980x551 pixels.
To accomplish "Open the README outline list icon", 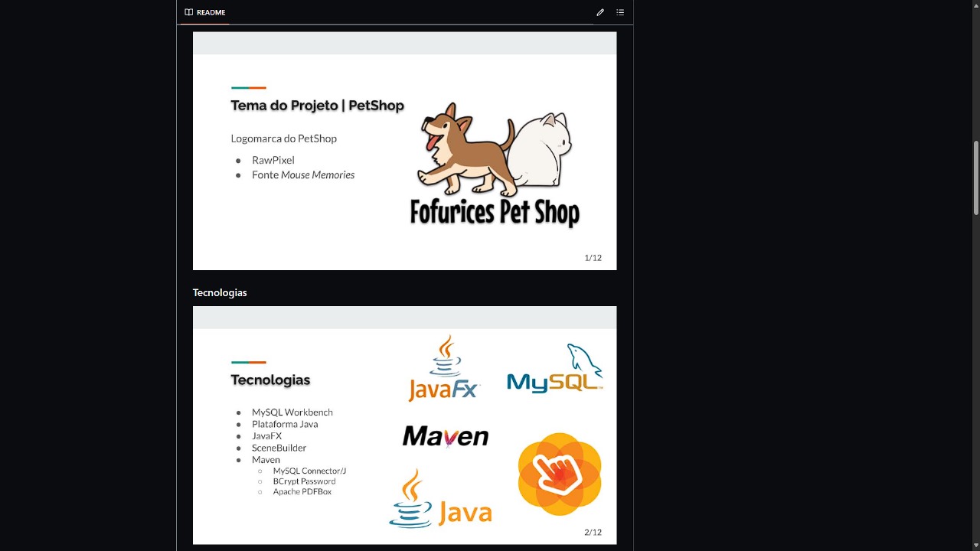I will [620, 12].
